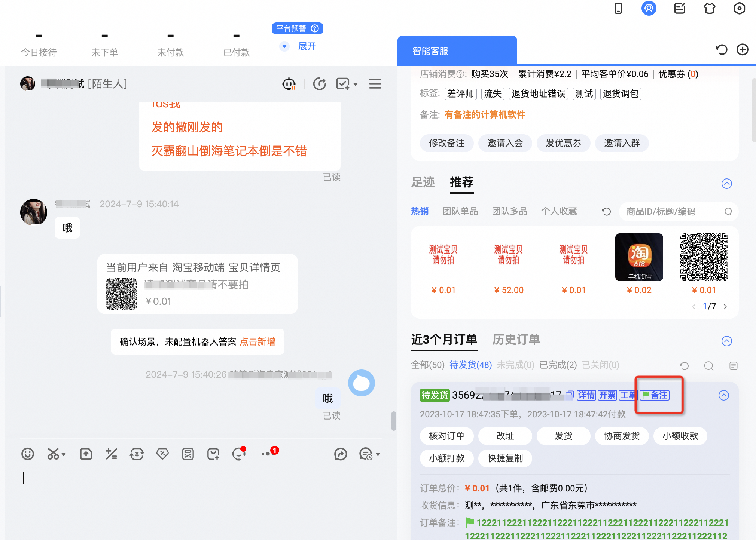Click the order 备注 flag link

[x=655, y=395]
